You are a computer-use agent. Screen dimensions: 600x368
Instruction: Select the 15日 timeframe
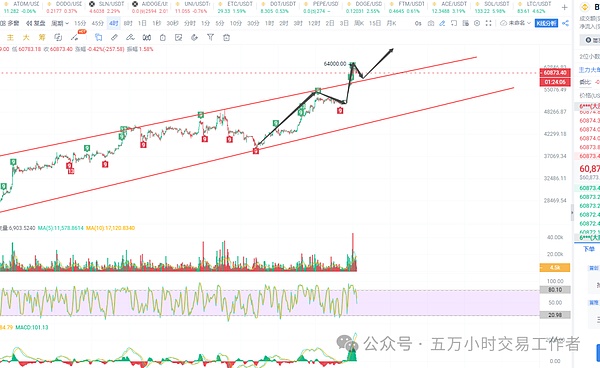tap(375, 23)
